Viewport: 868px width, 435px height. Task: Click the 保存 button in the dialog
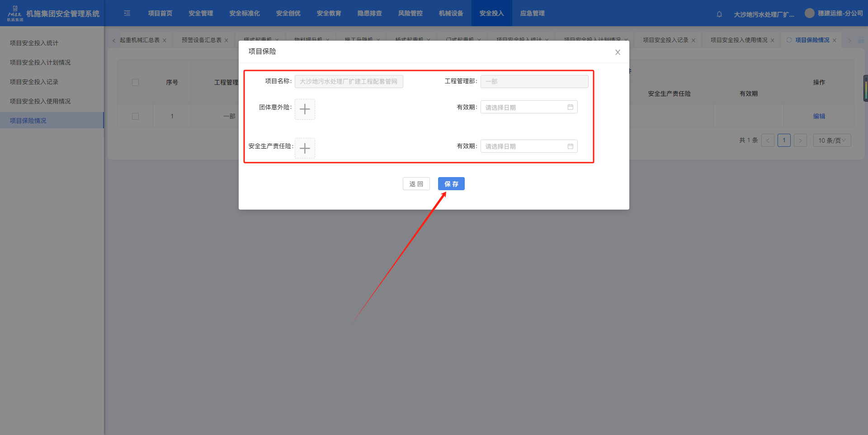pos(451,184)
